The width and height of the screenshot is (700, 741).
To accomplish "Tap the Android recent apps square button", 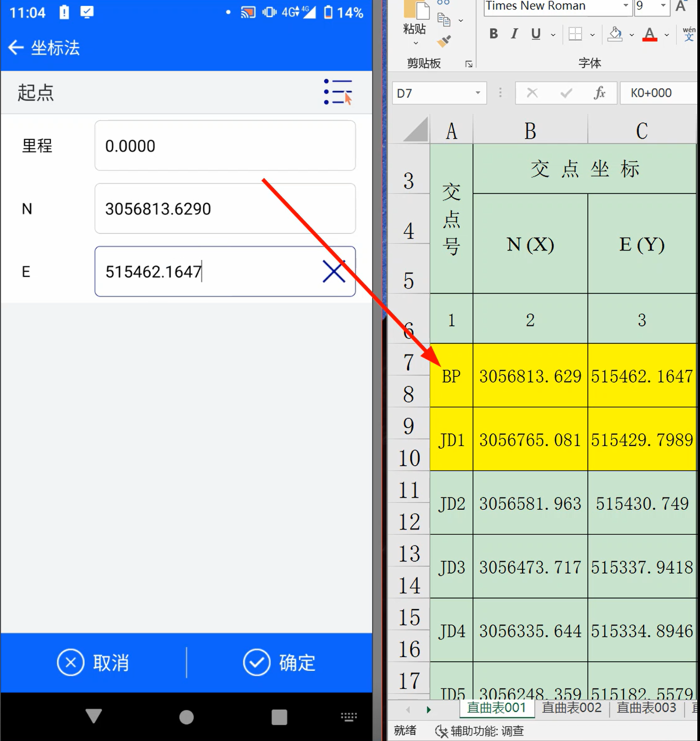I will click(280, 717).
